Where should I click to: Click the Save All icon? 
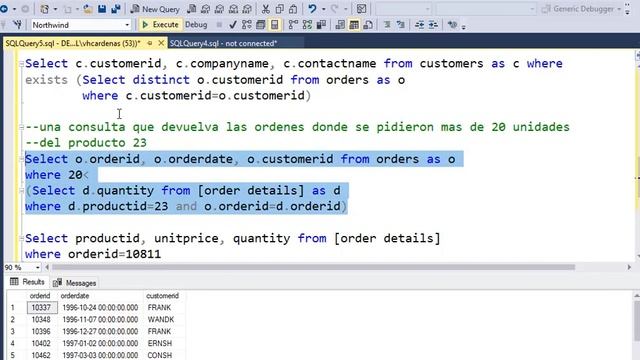click(x=116, y=9)
